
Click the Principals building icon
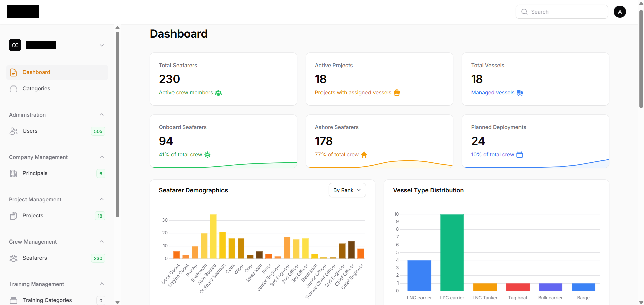click(13, 173)
